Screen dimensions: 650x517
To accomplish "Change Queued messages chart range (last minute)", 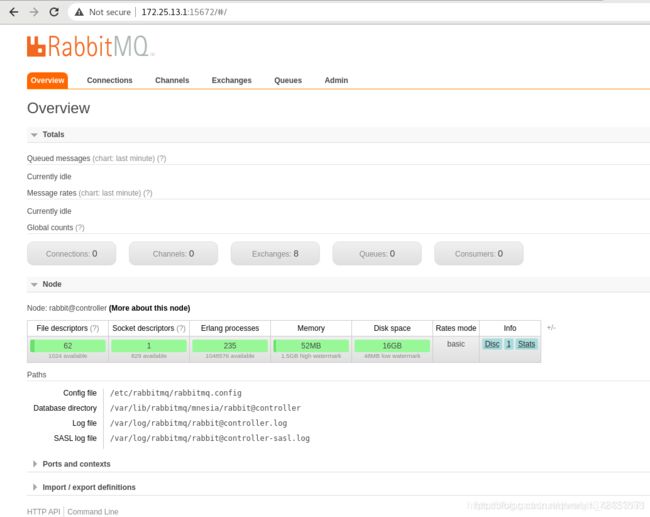I will [x=124, y=158].
